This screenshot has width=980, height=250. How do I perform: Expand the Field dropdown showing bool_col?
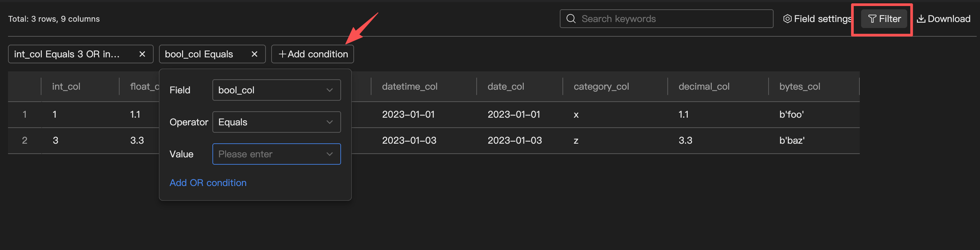coord(276,90)
